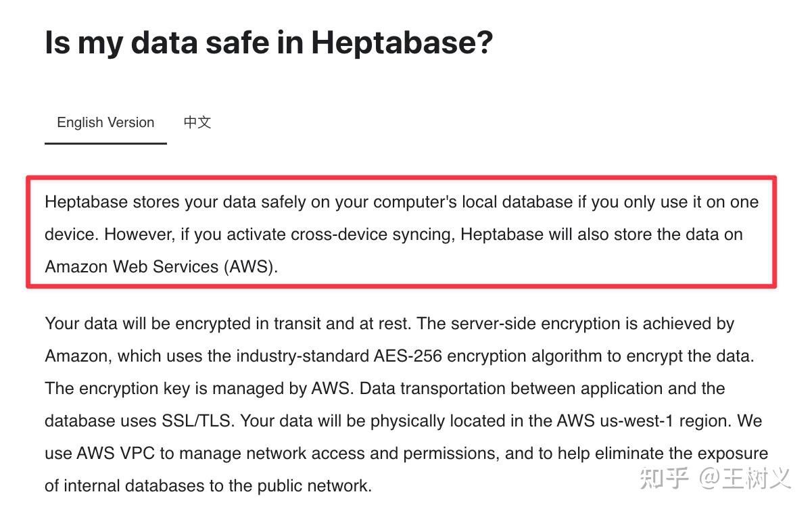Click the word "Heptabase?" in the page title

pos(402,43)
